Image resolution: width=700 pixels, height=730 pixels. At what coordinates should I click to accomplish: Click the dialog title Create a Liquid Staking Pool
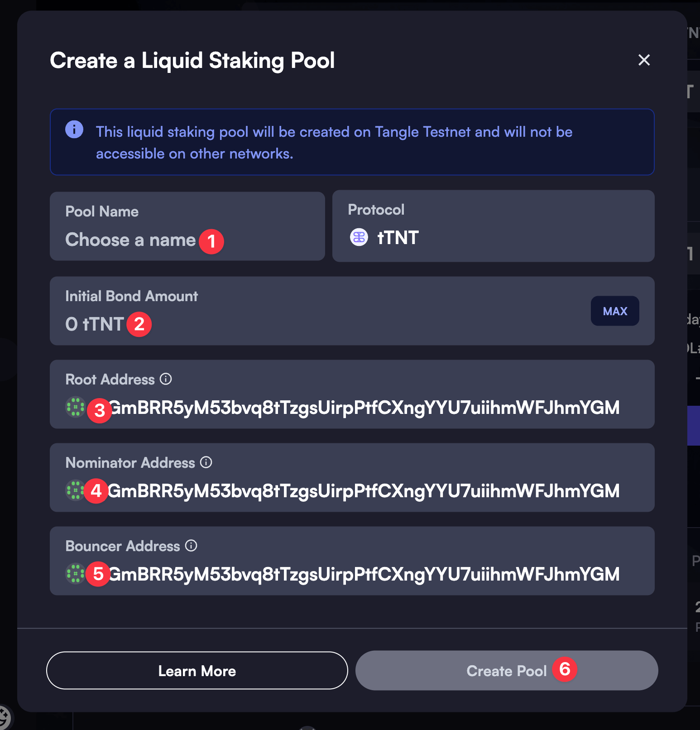pos(192,60)
